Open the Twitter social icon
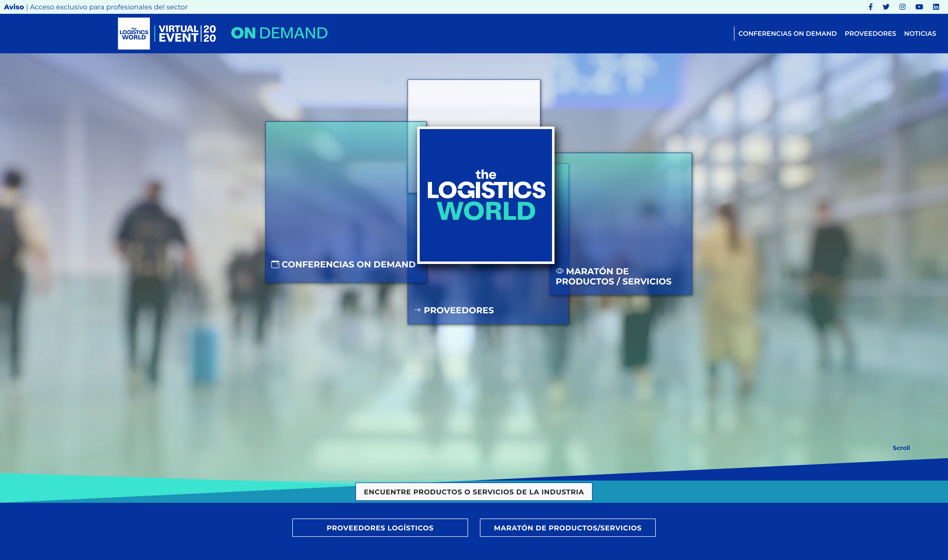Image resolution: width=948 pixels, height=560 pixels. coord(886,7)
